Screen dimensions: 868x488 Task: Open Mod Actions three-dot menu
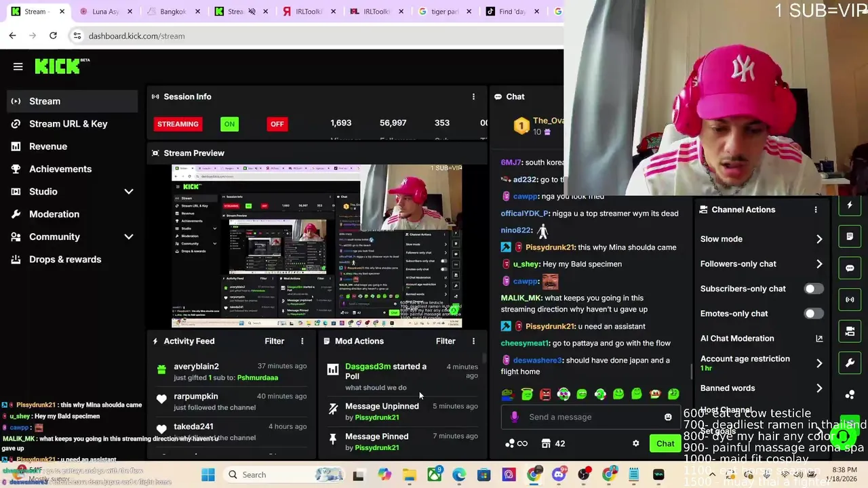pos(473,341)
